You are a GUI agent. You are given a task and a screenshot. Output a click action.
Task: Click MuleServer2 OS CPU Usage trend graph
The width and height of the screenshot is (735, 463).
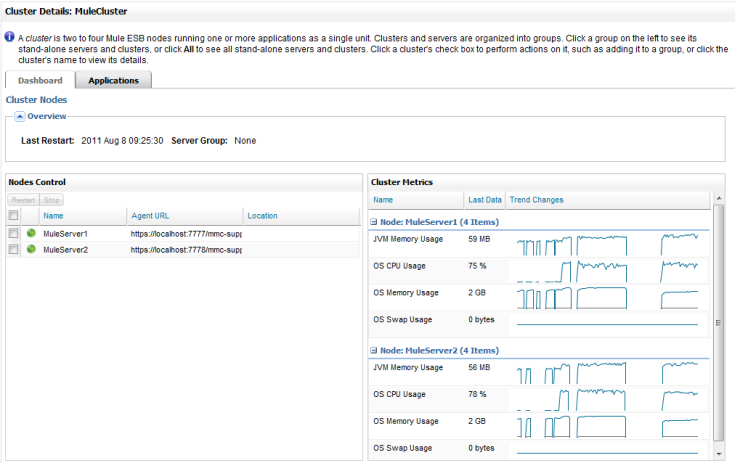click(607, 399)
